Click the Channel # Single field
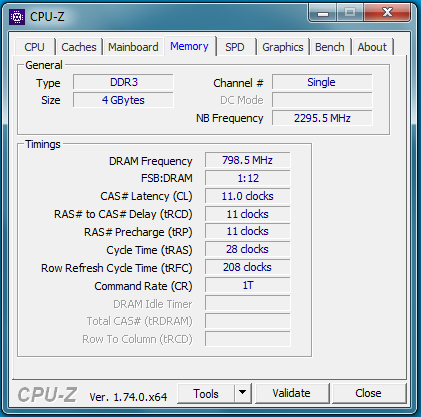This screenshot has width=421, height=417. 322,82
